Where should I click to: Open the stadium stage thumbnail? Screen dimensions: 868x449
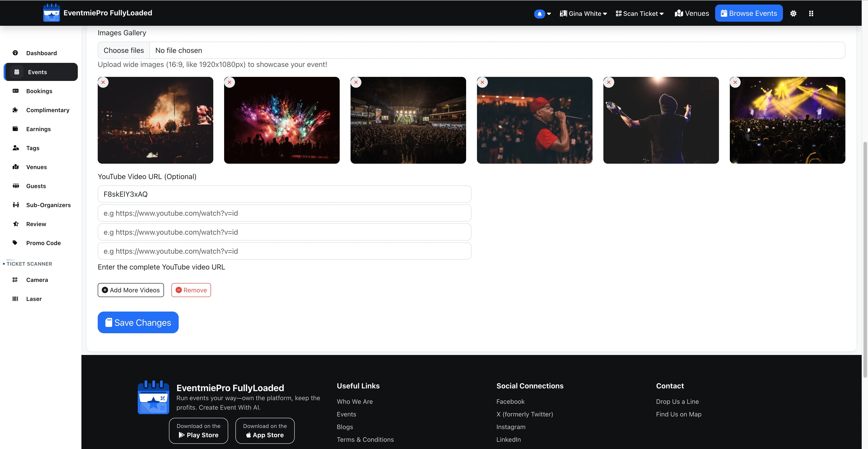(408, 120)
